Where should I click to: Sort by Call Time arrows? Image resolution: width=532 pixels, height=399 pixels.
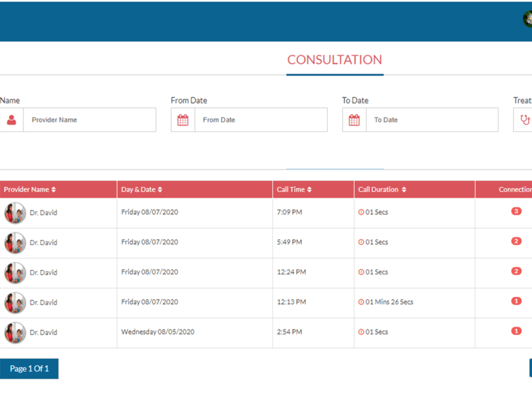click(x=310, y=190)
